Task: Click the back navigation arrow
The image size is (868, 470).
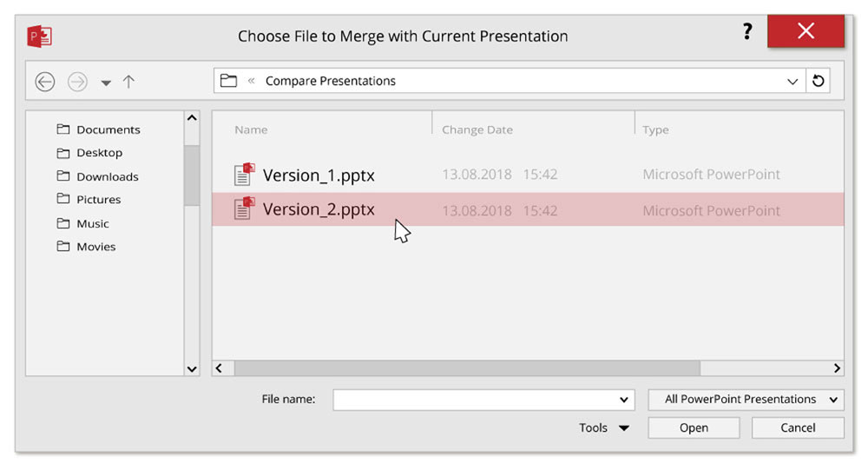Action: [45, 82]
